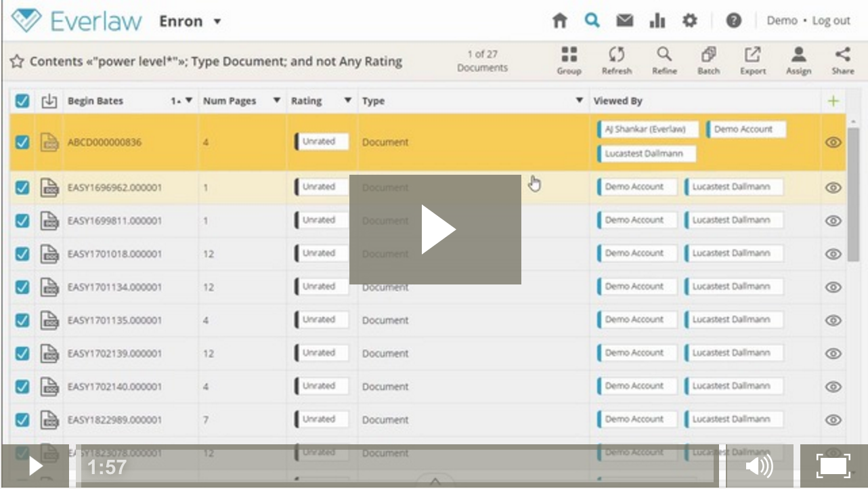Favorite this search with the star icon

pos(17,62)
